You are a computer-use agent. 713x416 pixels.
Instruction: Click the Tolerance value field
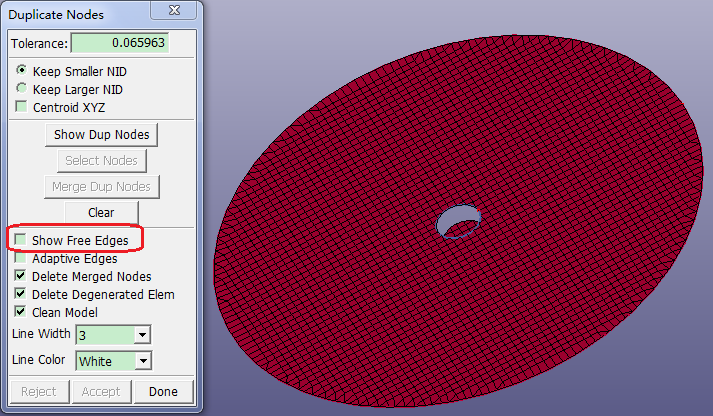[x=119, y=44]
